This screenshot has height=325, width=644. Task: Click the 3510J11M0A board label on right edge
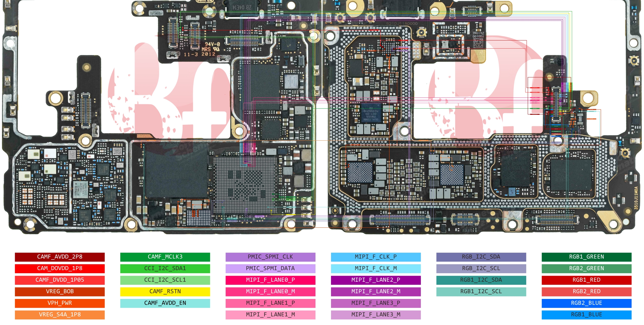[x=636, y=198]
